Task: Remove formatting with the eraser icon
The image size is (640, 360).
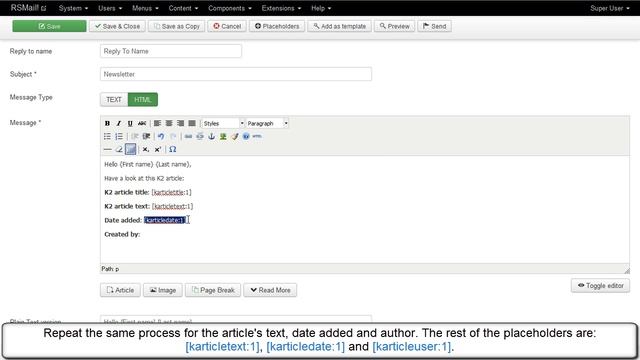Action: tap(119, 149)
